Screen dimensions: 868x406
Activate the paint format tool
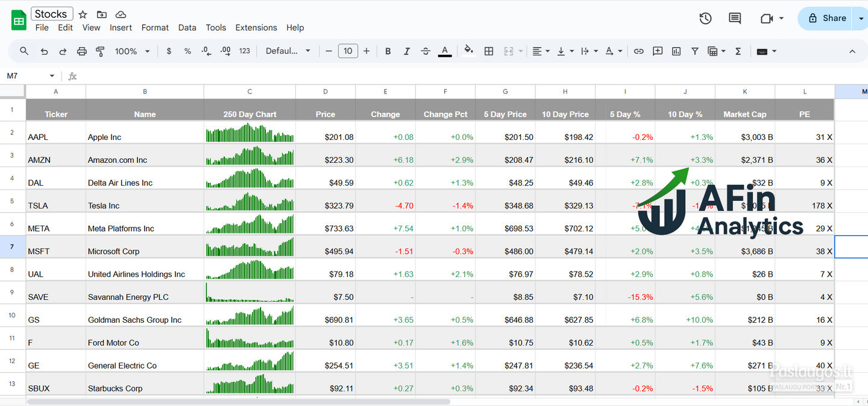click(101, 51)
